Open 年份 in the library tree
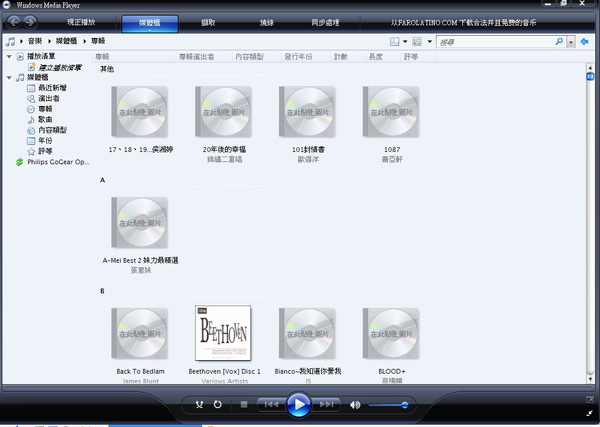The image size is (600, 427). tap(45, 141)
